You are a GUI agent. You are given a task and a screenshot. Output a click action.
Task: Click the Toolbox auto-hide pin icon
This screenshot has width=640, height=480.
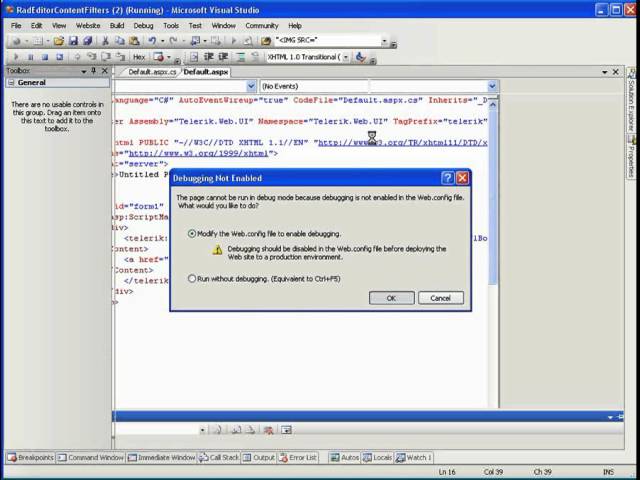(x=93, y=71)
